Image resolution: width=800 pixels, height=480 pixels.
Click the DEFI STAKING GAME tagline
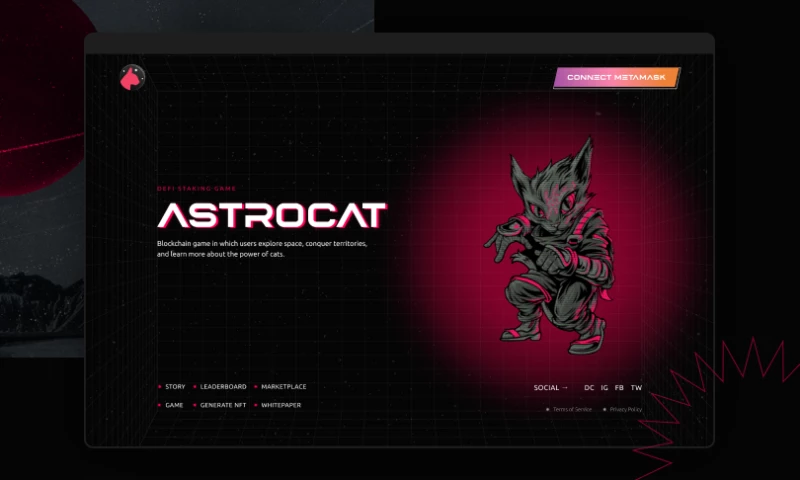[196, 189]
